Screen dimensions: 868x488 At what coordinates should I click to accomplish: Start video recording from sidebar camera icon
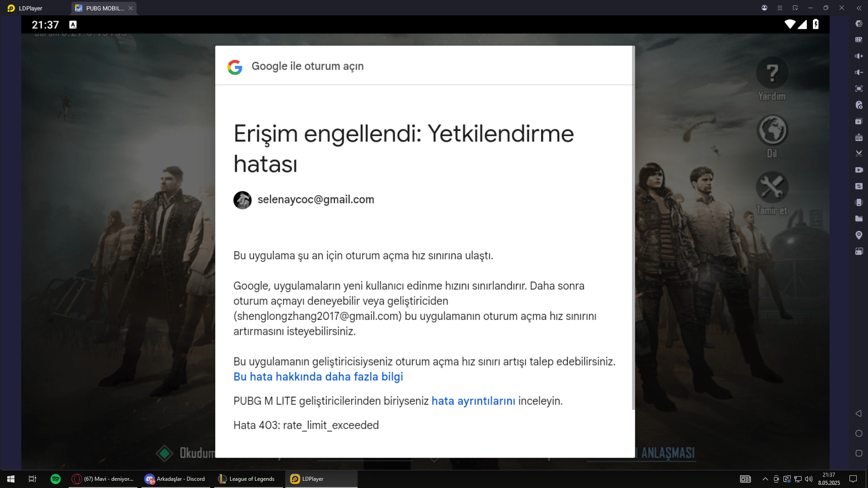click(859, 170)
